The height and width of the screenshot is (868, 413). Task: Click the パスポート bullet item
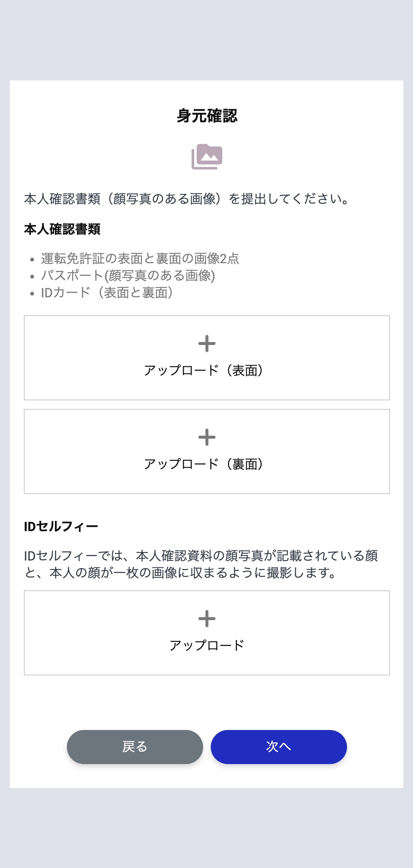pyautogui.click(x=128, y=276)
